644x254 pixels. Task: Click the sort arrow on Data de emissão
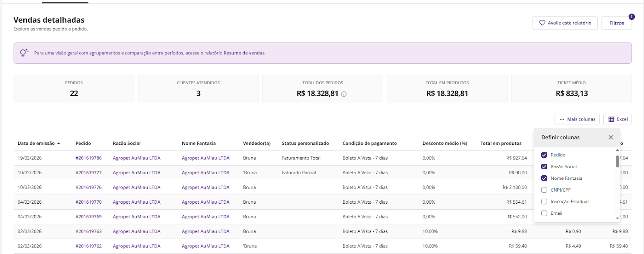coord(59,144)
